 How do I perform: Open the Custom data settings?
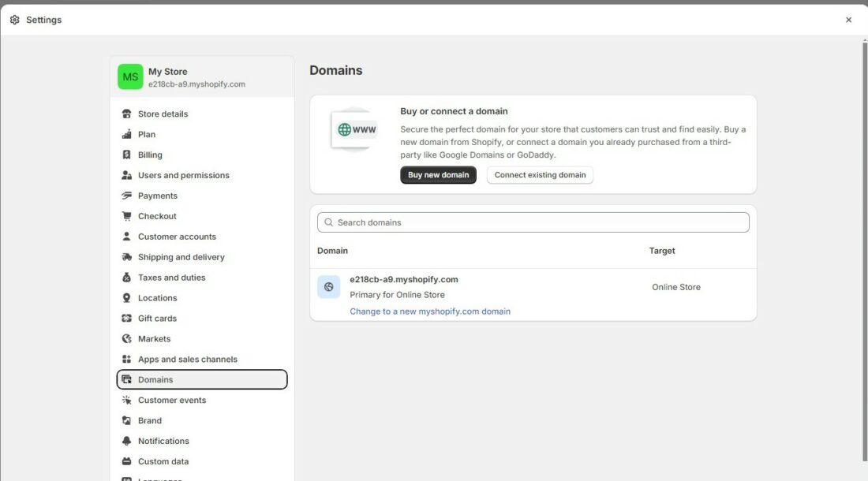point(163,461)
